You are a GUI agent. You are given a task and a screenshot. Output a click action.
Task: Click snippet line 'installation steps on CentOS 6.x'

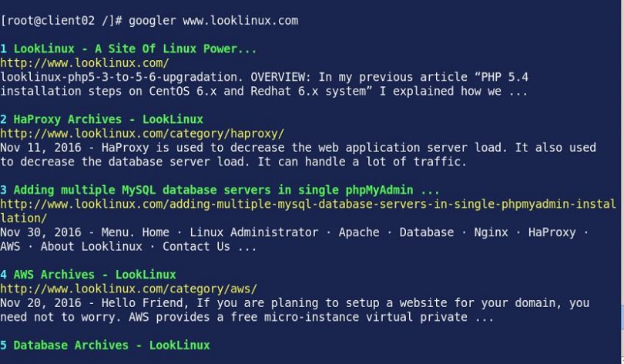pyautogui.click(x=263, y=92)
